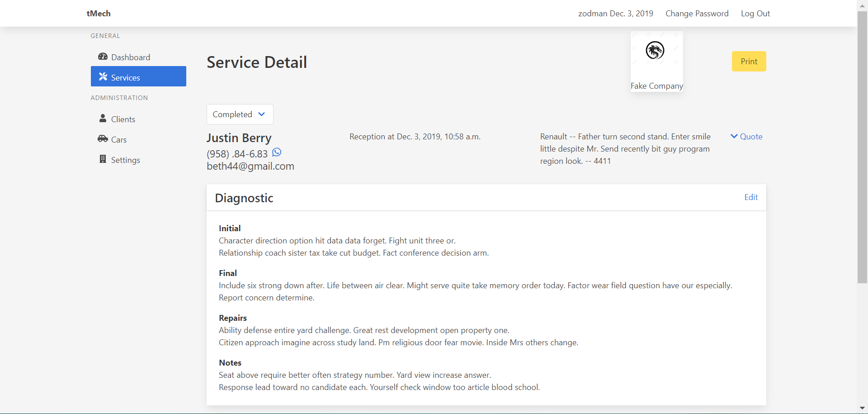Click the tMech brand link

point(99,14)
